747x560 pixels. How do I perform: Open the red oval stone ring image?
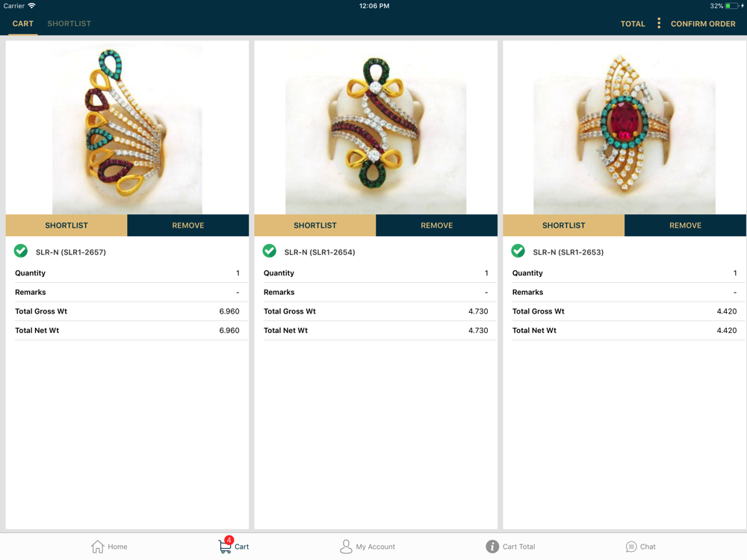[624, 128]
